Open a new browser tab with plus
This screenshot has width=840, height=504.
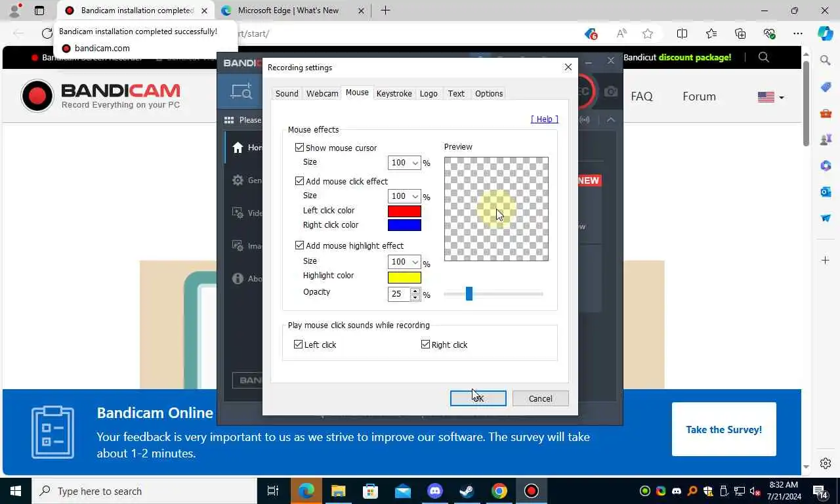pos(385,10)
